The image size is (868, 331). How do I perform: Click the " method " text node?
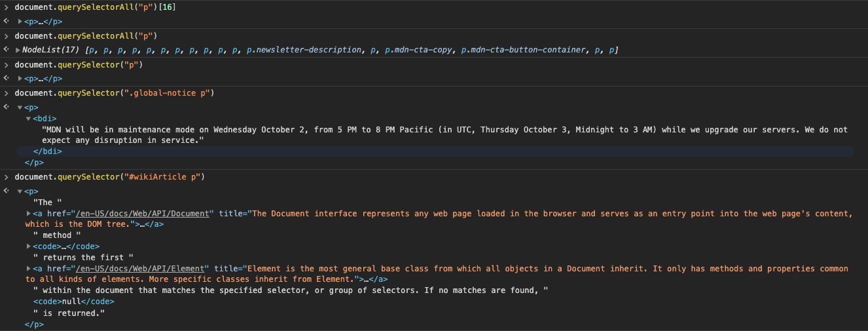(x=58, y=235)
